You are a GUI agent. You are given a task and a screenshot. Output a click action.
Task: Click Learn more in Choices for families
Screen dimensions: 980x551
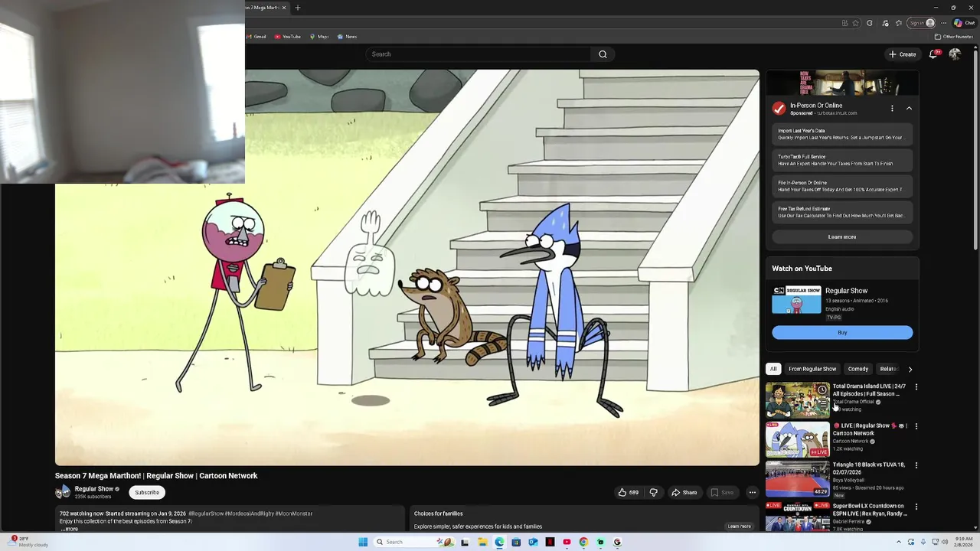point(739,527)
